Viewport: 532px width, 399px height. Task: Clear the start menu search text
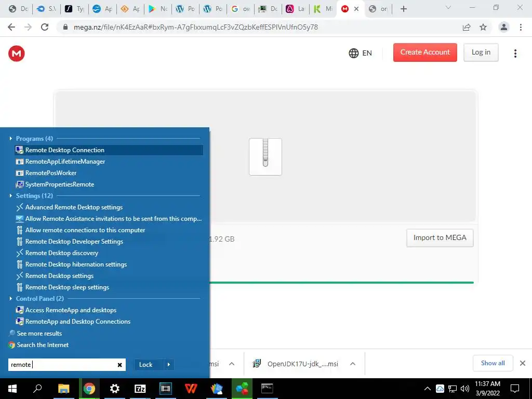point(120,365)
